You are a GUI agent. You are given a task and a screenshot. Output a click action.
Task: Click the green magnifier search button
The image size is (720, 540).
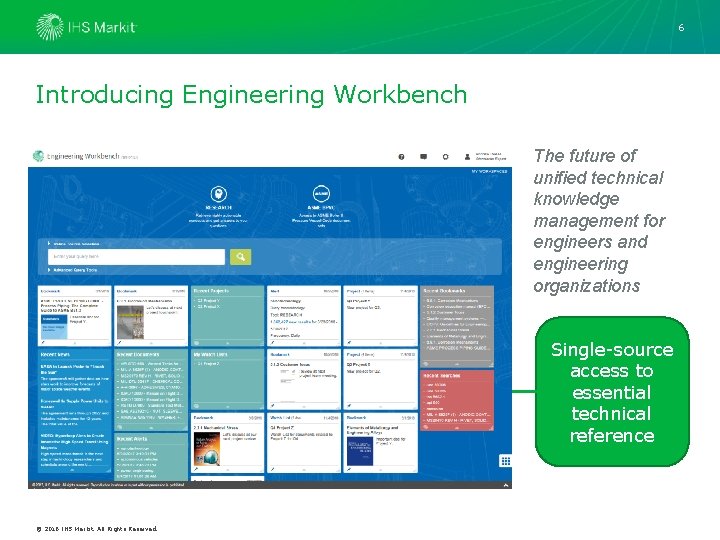pyautogui.click(x=241, y=257)
